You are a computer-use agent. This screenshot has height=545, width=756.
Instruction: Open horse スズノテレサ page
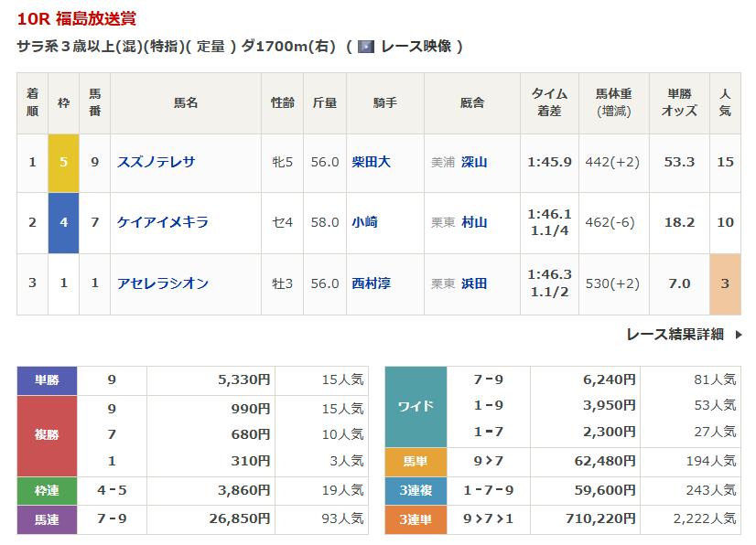156,162
